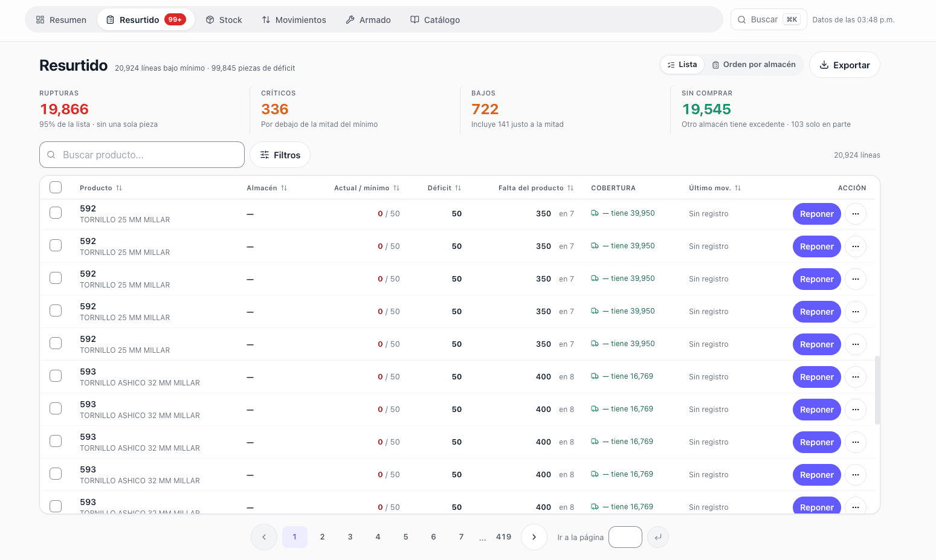The height and width of the screenshot is (560, 936).
Task: Click the Sin comprar value 19,545
Action: [x=706, y=109]
